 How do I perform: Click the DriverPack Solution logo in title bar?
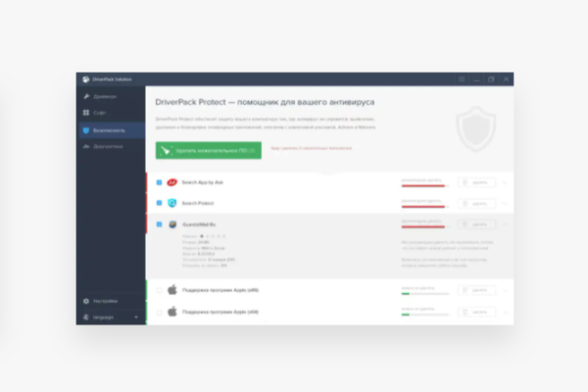tap(85, 78)
